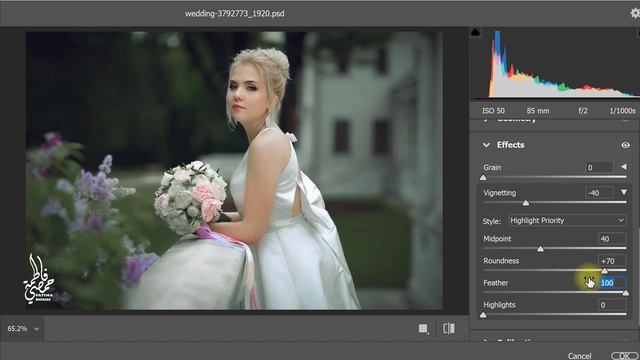Click the Highlights slider handle
The image size is (640, 360).
click(483, 315)
